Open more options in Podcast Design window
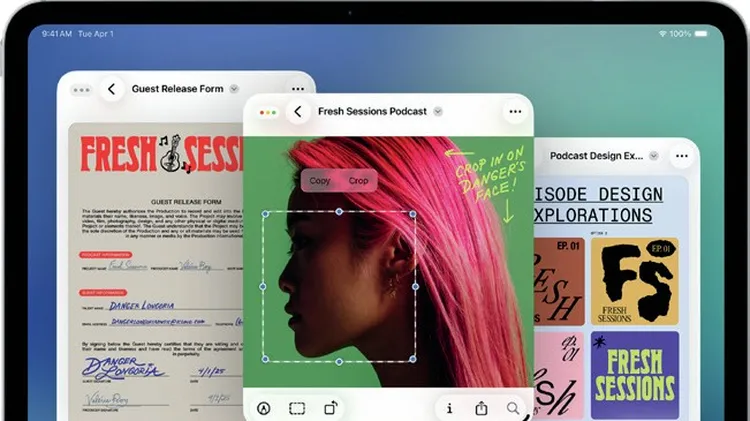 [x=682, y=156]
